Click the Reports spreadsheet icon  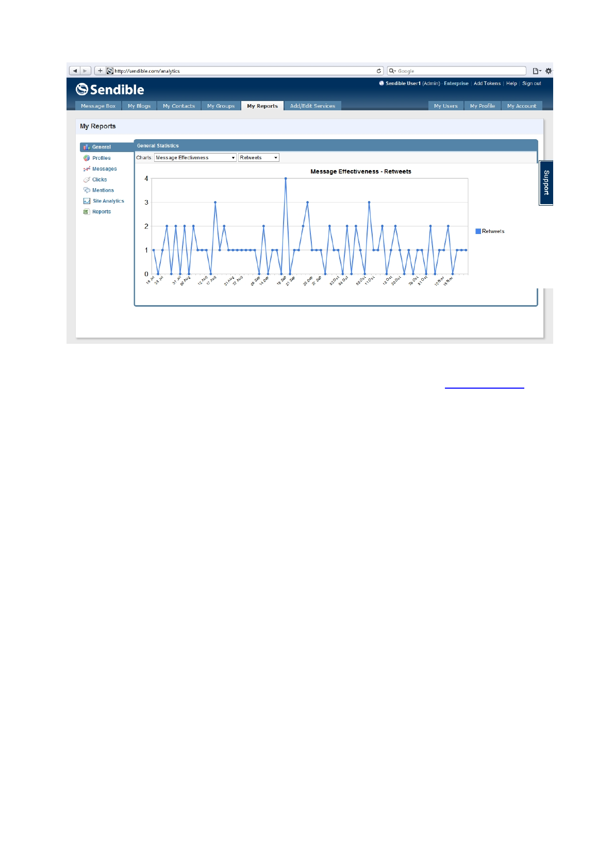click(x=87, y=212)
